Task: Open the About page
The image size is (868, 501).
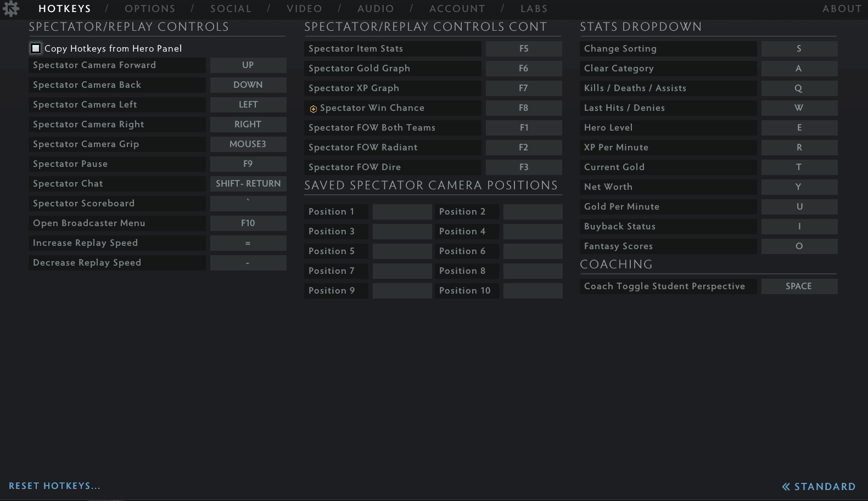Action: (x=842, y=9)
